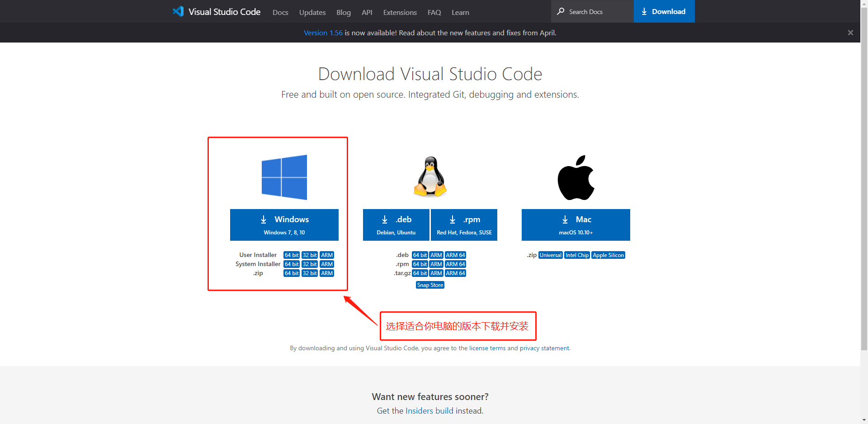Click the download arrow on the .deb button

(385, 219)
